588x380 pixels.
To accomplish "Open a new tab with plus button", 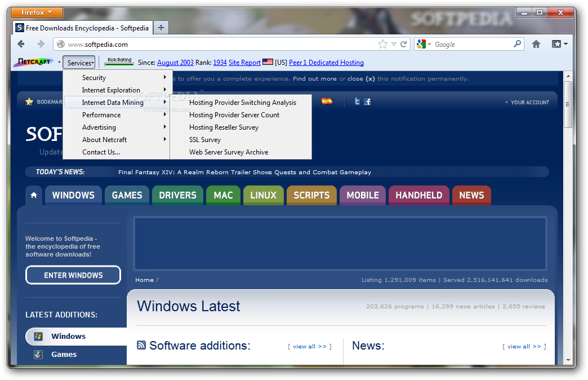I will coord(161,28).
